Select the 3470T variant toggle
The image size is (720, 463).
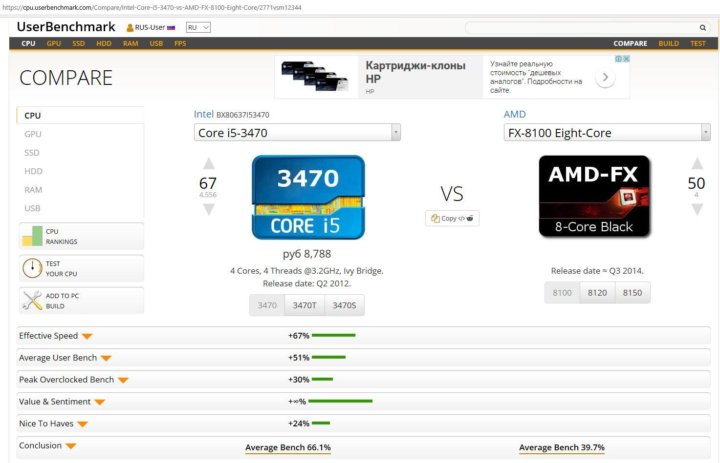pyautogui.click(x=306, y=305)
